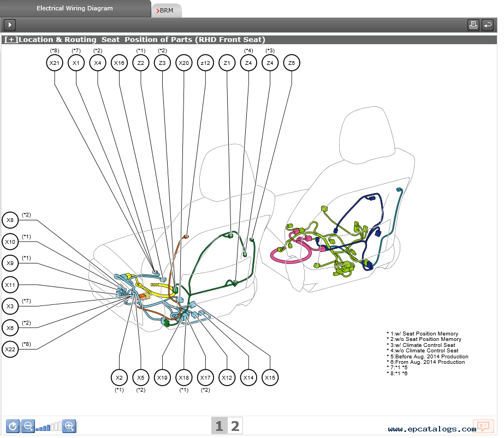The width and height of the screenshot is (504, 438).
Task: Click connector X6 circle
Action: pos(10,328)
